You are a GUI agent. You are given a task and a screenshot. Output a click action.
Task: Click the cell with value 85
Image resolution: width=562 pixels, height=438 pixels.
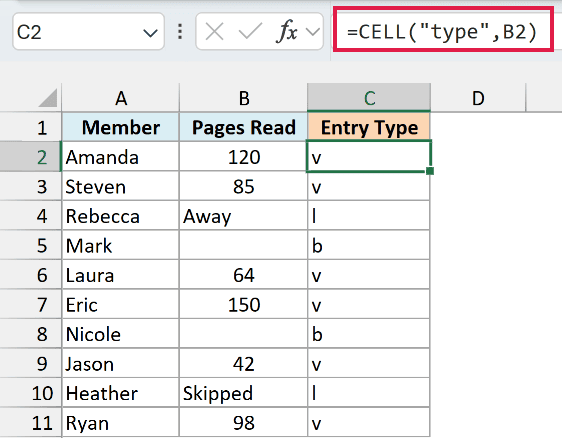point(243,186)
